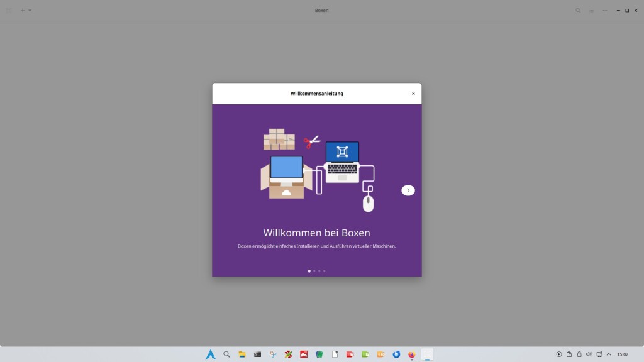Jump to second carousel page dot
The height and width of the screenshot is (362, 644).
314,271
